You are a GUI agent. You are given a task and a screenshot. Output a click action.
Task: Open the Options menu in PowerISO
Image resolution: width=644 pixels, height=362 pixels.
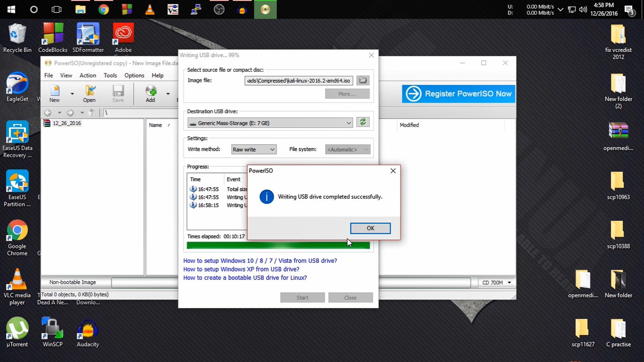[x=134, y=75]
